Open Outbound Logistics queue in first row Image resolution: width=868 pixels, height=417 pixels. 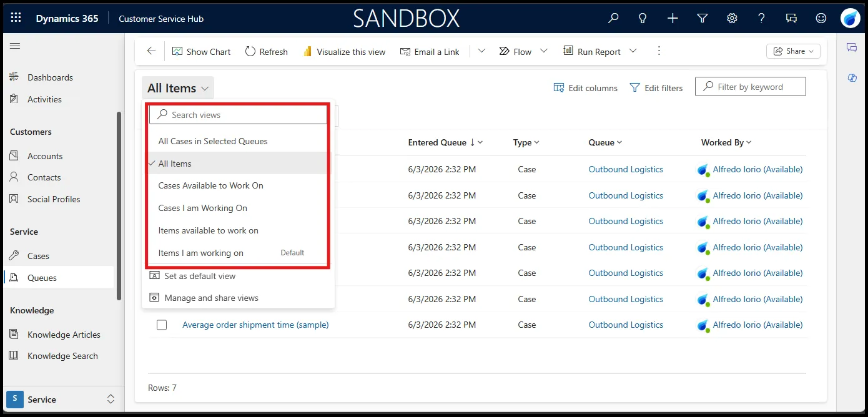click(x=626, y=169)
